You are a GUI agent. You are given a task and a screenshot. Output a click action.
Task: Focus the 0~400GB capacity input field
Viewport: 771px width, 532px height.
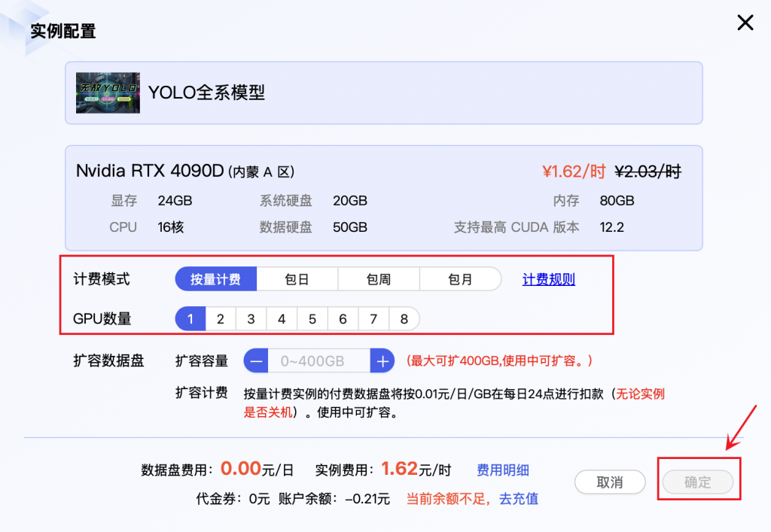click(319, 361)
